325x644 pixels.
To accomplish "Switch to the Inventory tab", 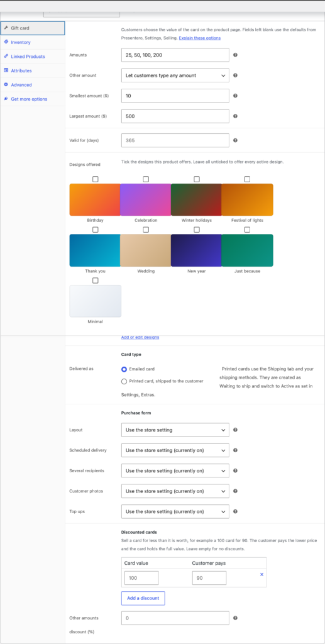I will click(33, 42).
